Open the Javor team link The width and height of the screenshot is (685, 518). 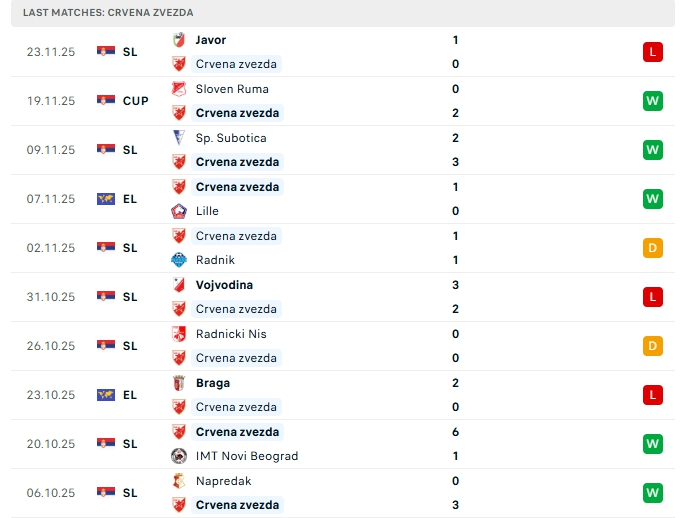coord(211,40)
